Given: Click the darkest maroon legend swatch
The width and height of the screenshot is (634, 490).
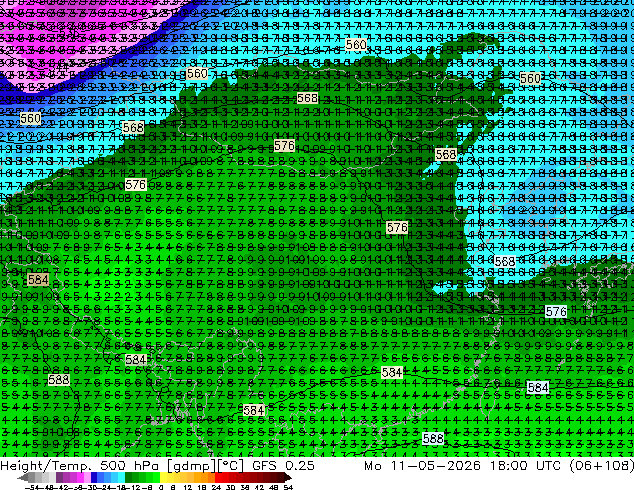Looking at the screenshot, I should pos(281,477).
